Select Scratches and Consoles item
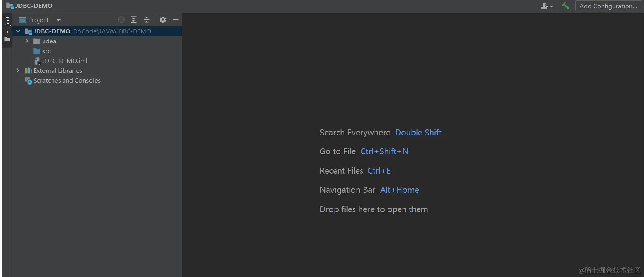This screenshot has height=277, width=644. tap(67, 80)
